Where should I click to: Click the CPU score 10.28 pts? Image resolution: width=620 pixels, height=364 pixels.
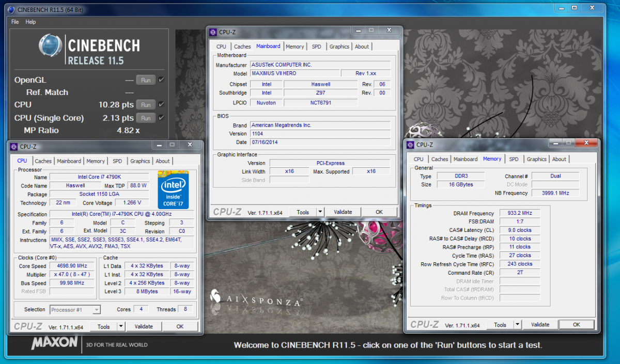pyautogui.click(x=116, y=105)
